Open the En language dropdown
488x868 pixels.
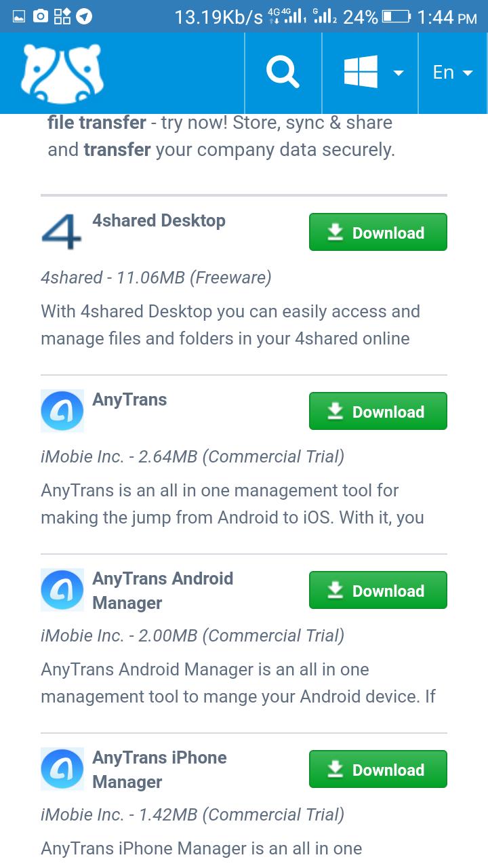tap(453, 73)
